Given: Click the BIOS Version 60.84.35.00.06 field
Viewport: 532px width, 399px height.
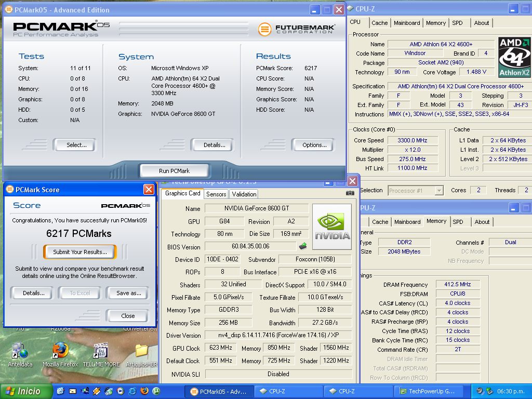Looking at the screenshot, I should [250, 246].
